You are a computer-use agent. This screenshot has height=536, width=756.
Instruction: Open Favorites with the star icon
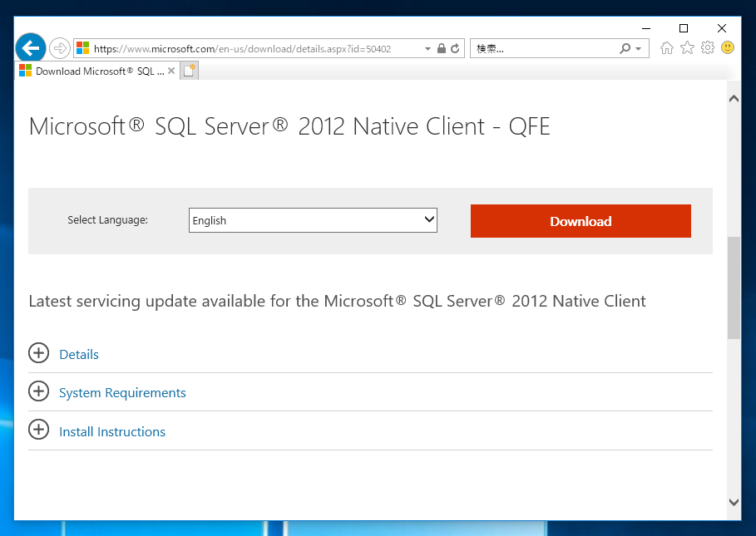click(x=687, y=47)
